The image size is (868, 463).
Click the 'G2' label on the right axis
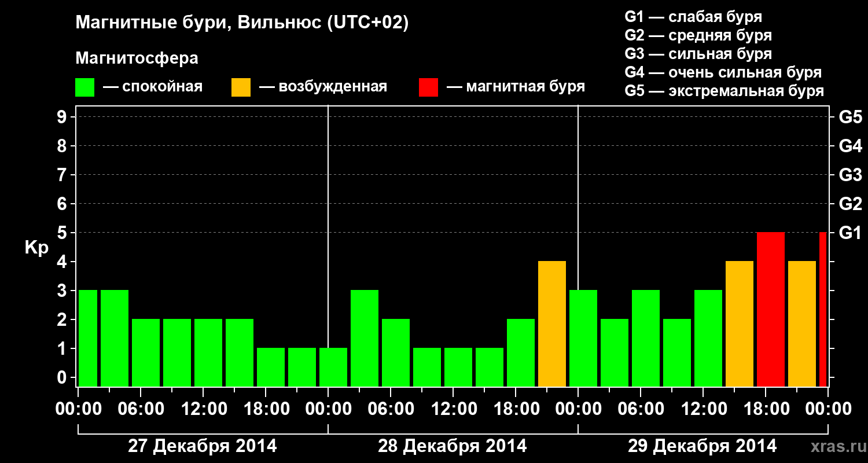tap(850, 204)
